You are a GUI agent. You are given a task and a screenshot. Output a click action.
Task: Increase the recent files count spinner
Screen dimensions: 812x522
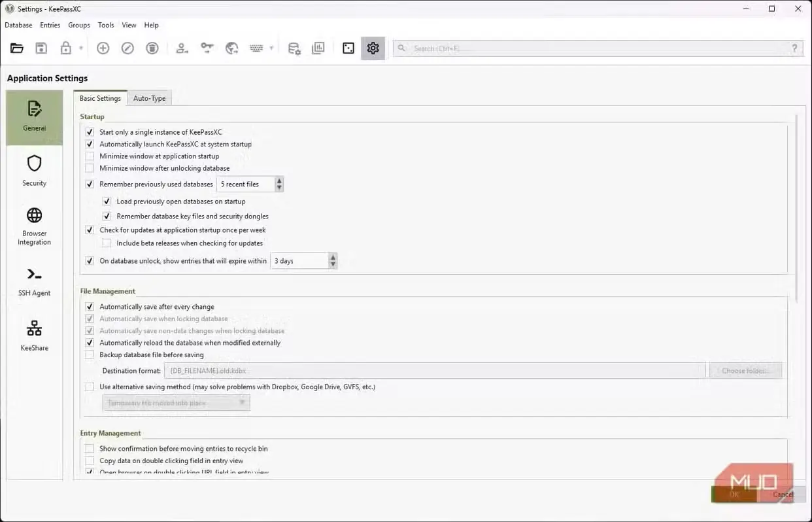[x=279, y=181]
